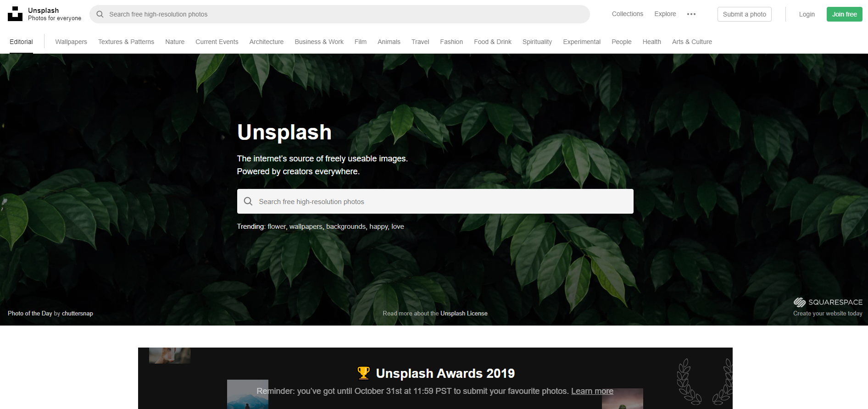Click the Submit a photo button

(744, 14)
